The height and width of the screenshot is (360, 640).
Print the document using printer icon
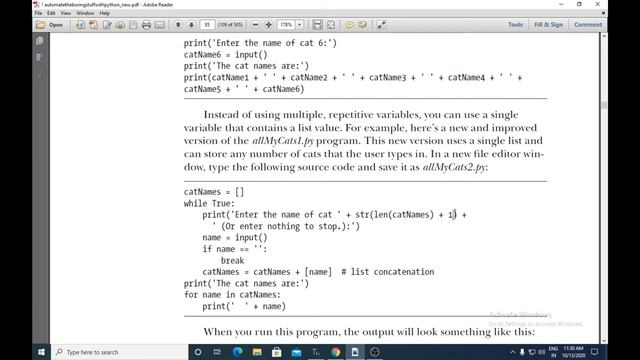(147, 25)
